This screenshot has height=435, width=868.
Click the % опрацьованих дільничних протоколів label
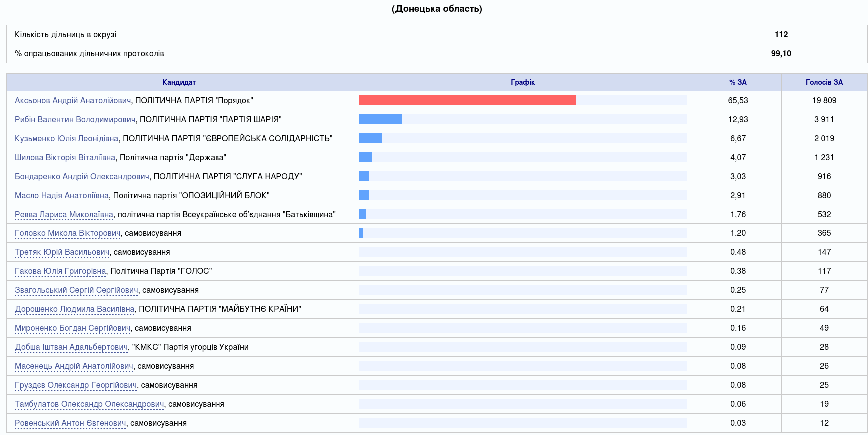pos(89,53)
